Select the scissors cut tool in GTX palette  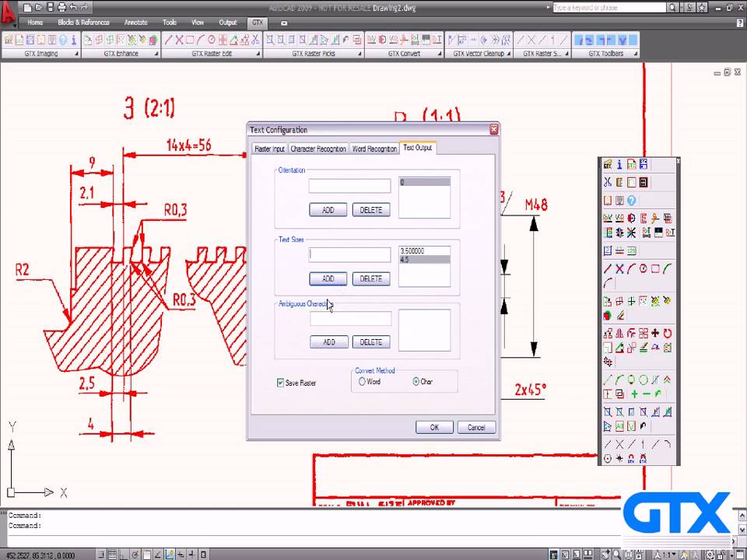(x=608, y=182)
